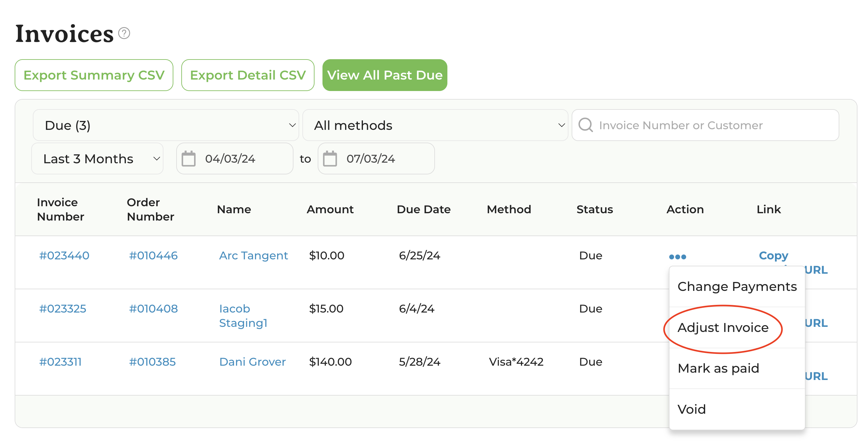Screen dimensions: 868x443
Task: Click the start date calendar icon
Action: point(188,158)
